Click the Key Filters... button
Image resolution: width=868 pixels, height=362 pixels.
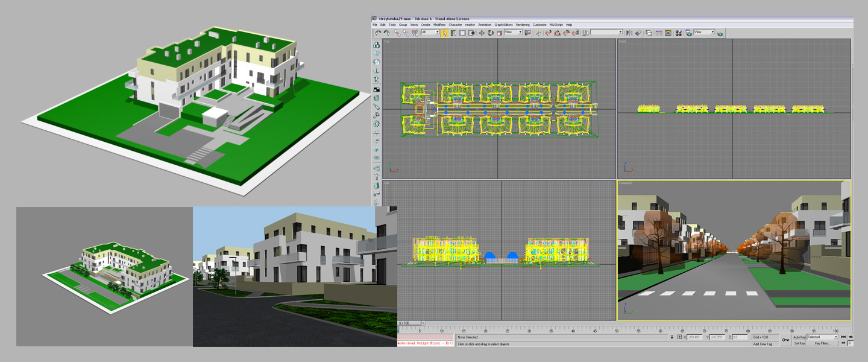pos(823,343)
